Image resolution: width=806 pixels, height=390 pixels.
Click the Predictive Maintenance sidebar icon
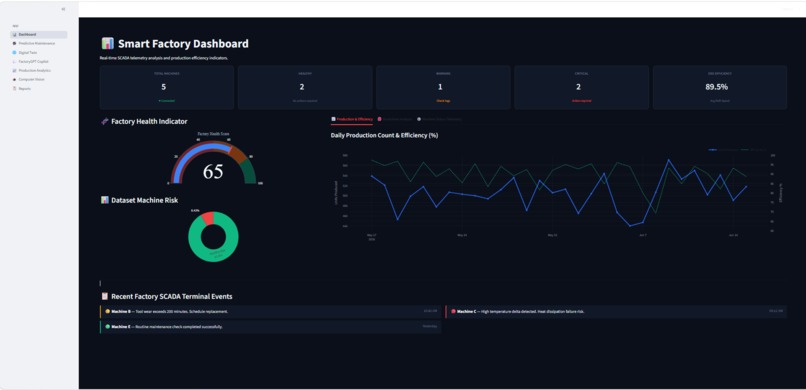14,44
